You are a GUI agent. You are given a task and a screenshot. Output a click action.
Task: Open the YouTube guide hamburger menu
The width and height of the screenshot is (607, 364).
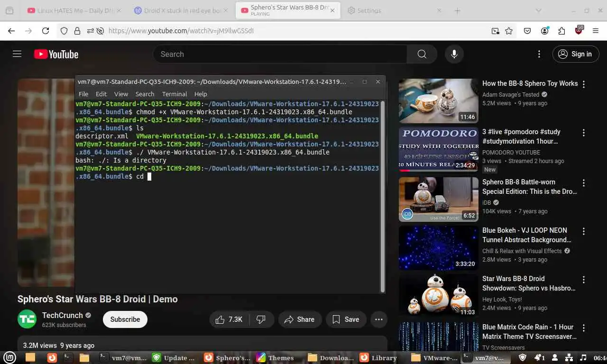17,54
